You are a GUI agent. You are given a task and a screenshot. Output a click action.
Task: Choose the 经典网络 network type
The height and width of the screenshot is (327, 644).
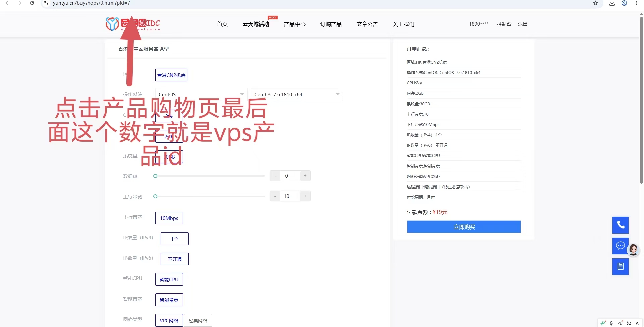click(x=198, y=320)
